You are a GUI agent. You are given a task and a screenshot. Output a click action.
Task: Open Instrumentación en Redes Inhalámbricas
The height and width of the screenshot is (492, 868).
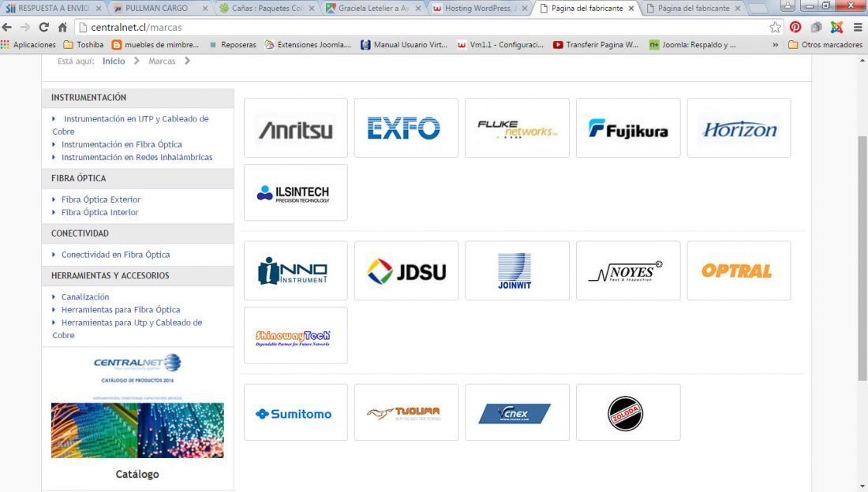click(x=137, y=157)
